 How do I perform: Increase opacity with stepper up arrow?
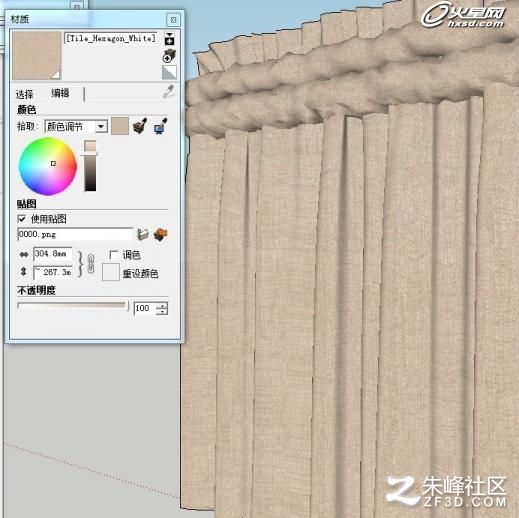(x=162, y=305)
